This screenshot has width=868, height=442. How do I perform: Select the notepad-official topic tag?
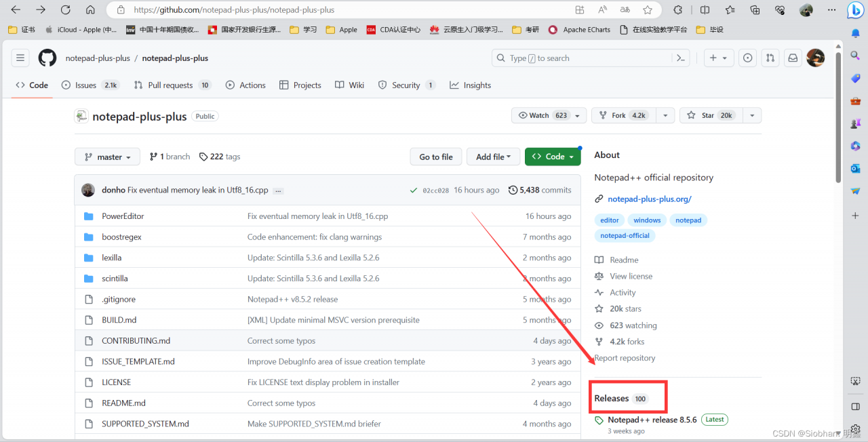(625, 236)
